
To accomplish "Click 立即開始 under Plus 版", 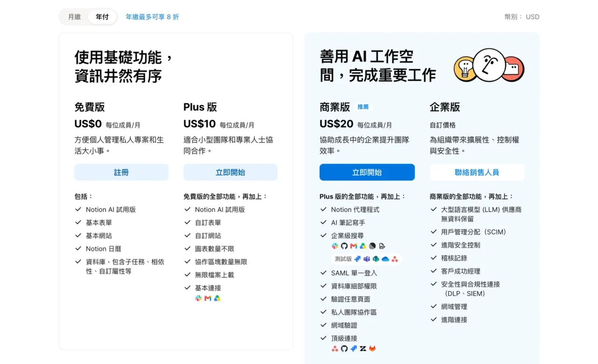I will 230,172.
